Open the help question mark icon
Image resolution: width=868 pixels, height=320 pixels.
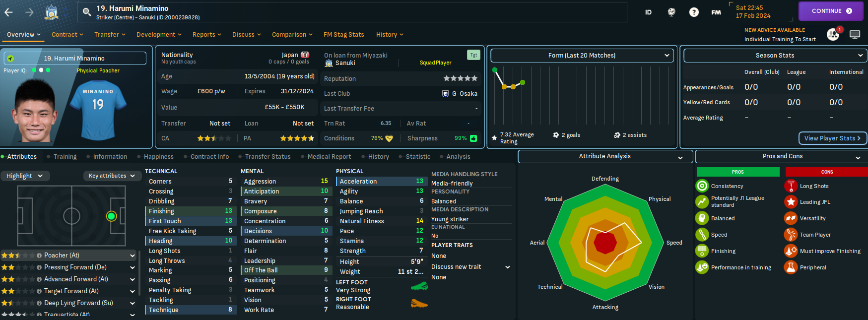click(694, 12)
